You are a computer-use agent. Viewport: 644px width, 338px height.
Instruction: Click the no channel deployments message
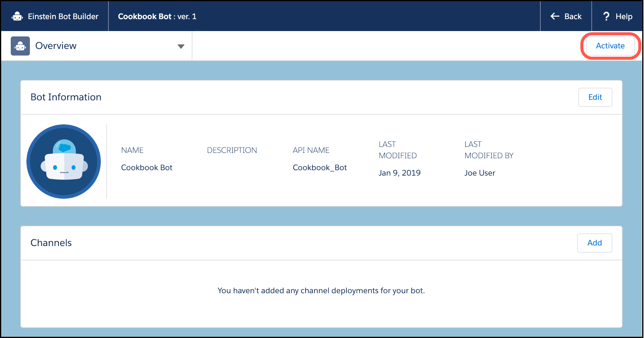[321, 291]
